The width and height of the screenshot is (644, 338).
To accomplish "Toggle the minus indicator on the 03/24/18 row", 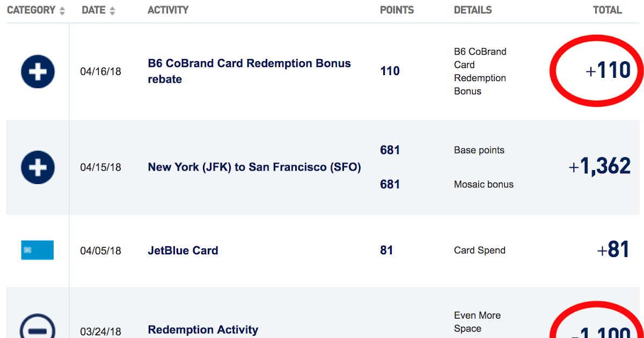I will 37,328.
